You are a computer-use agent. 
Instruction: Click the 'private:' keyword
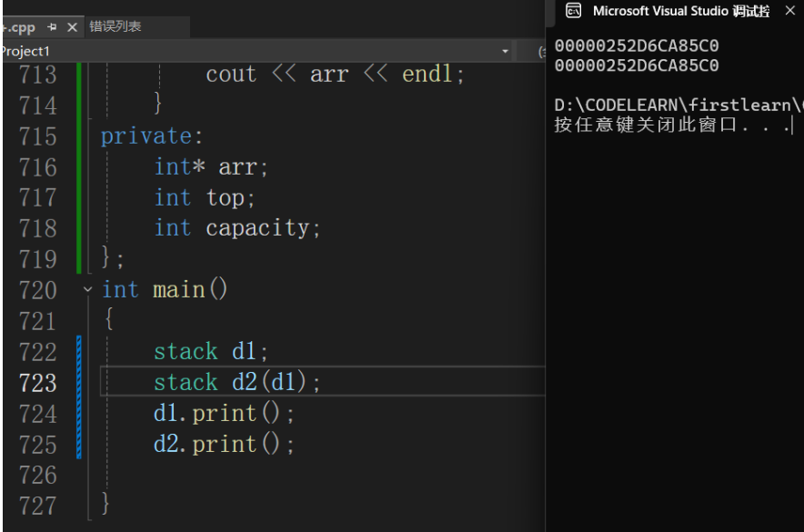[x=152, y=136]
